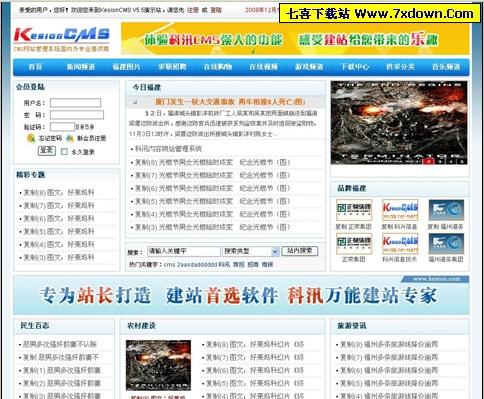Open the first brand logo thumbnail in the brand section
484x399 pixels.
click(x=354, y=210)
